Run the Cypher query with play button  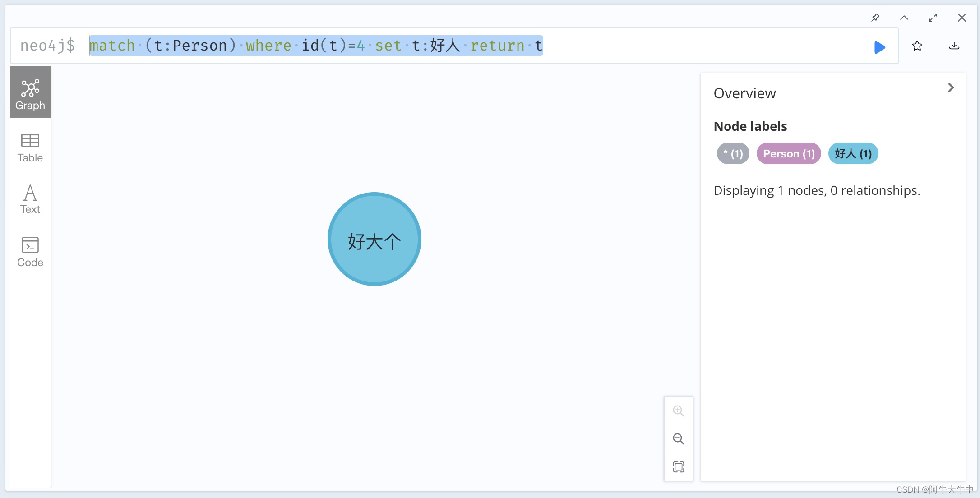point(879,47)
